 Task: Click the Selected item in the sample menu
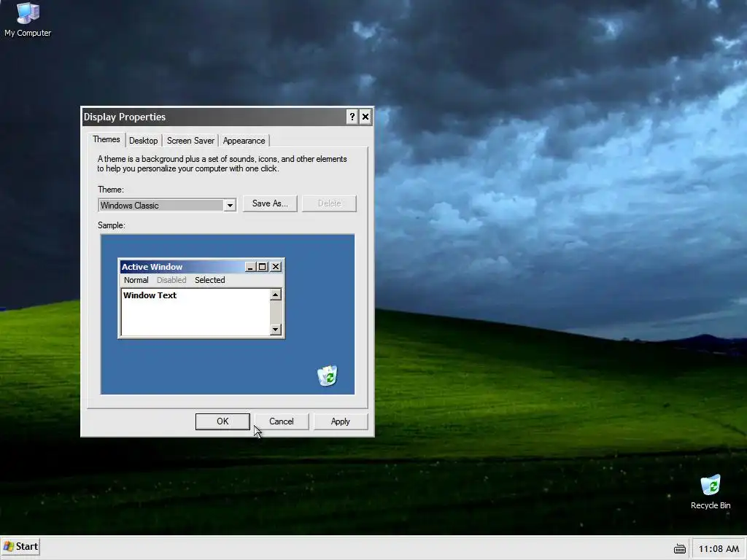(x=209, y=280)
